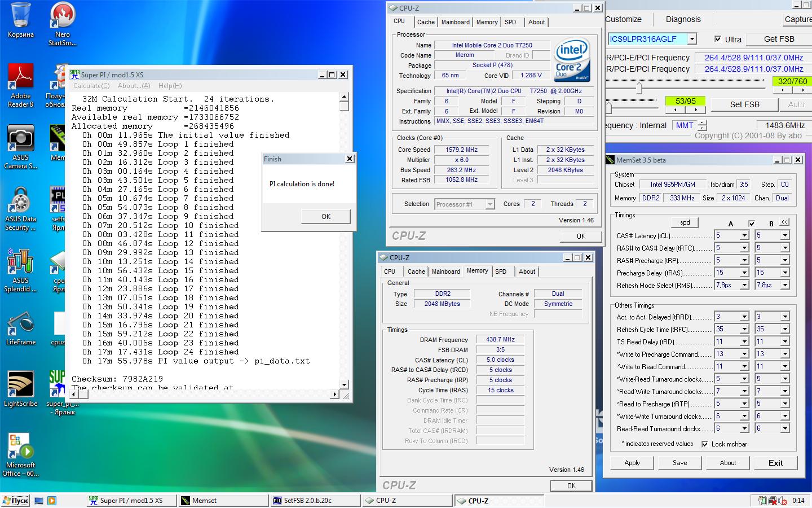Open the super_pi shortcut on the desktop

[x=61, y=393]
